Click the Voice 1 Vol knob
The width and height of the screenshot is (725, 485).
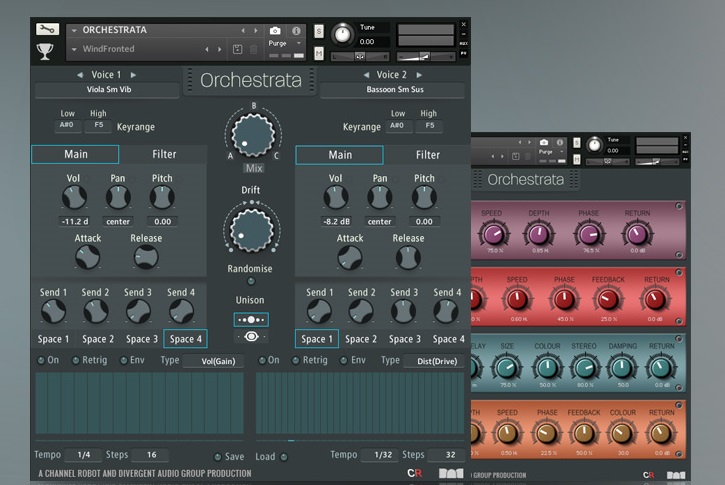click(74, 197)
